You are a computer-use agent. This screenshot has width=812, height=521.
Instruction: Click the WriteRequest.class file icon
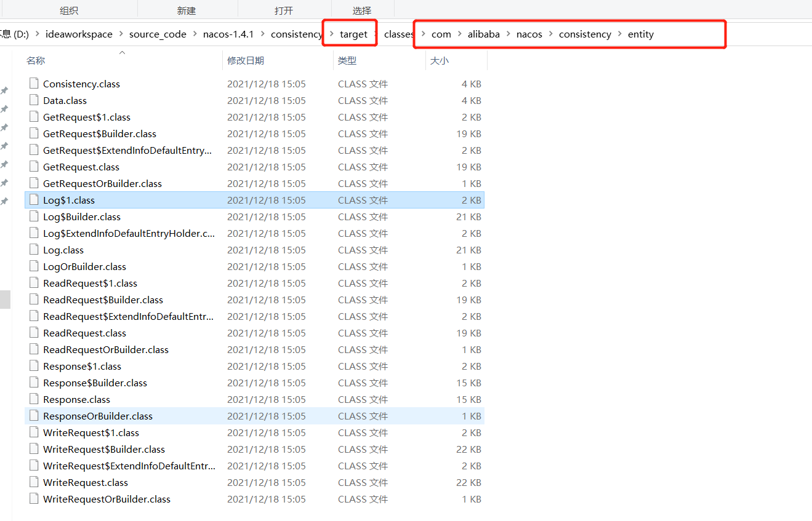tap(34, 482)
